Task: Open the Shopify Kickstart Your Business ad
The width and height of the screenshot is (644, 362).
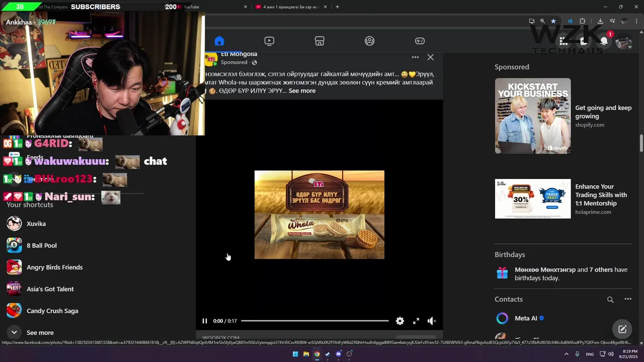Action: point(533,116)
